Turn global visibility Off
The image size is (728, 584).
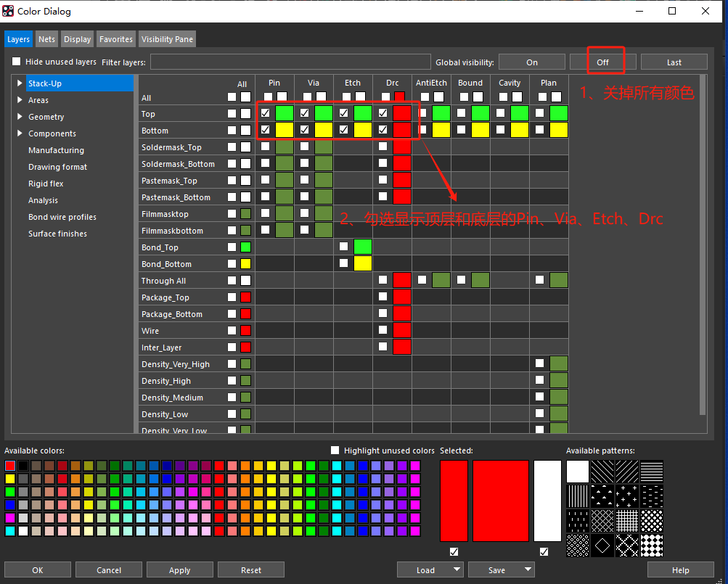pos(602,62)
